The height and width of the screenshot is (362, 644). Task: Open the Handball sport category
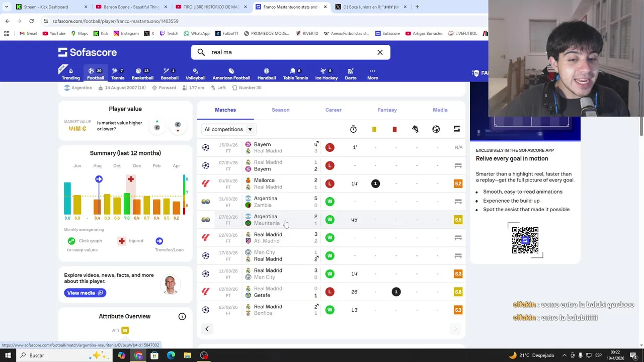tap(267, 73)
